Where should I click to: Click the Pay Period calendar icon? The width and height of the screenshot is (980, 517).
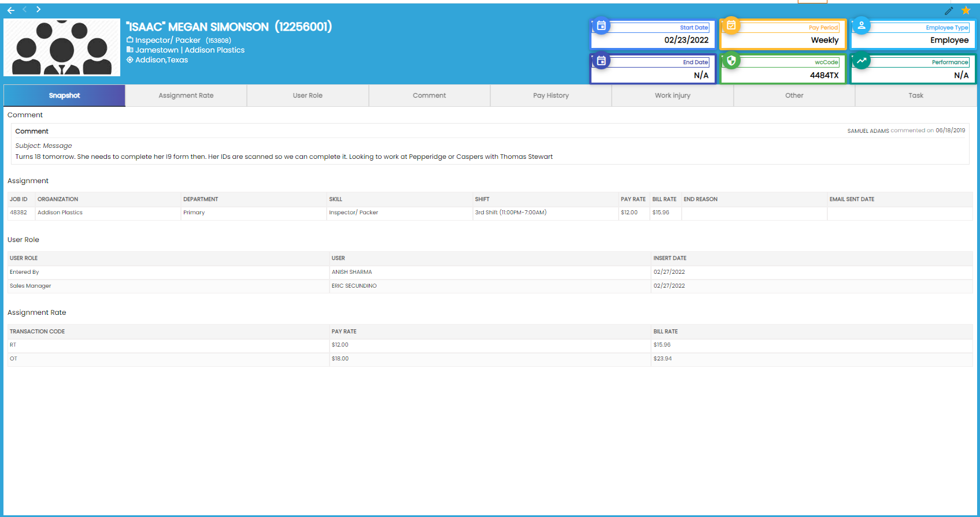coord(731,25)
